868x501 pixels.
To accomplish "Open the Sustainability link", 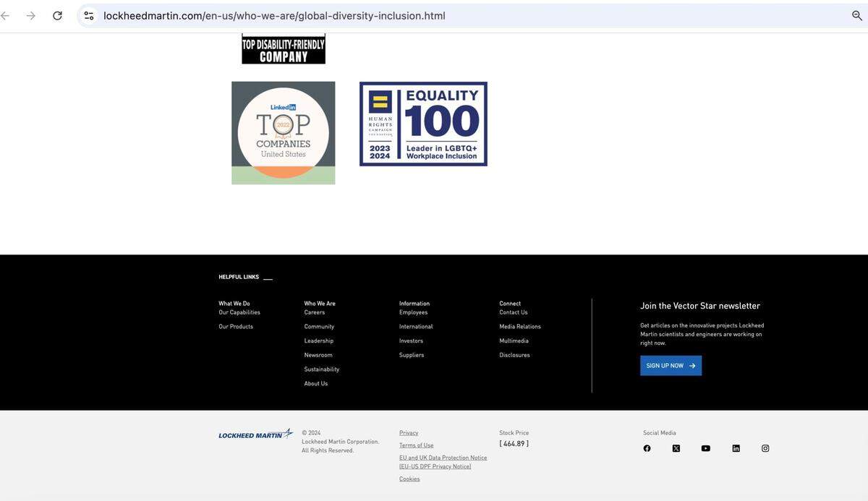I will click(322, 369).
